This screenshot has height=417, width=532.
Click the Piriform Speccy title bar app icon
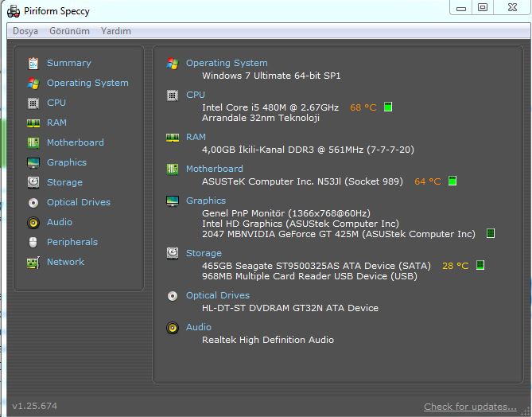[x=14, y=11]
